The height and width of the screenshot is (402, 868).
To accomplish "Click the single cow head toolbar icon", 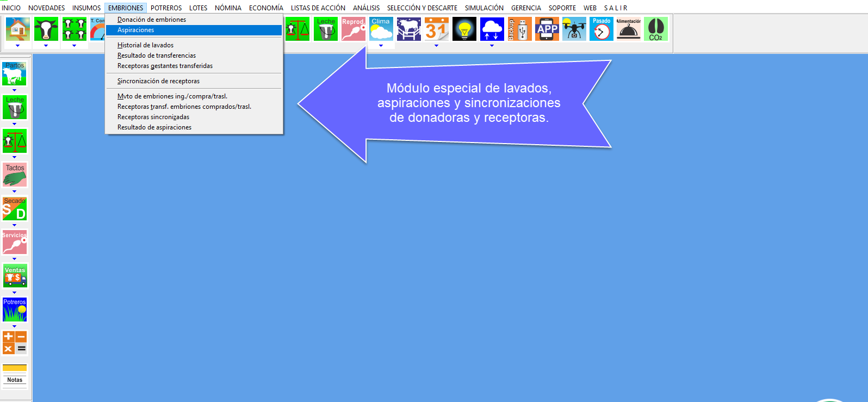I will click(x=46, y=29).
